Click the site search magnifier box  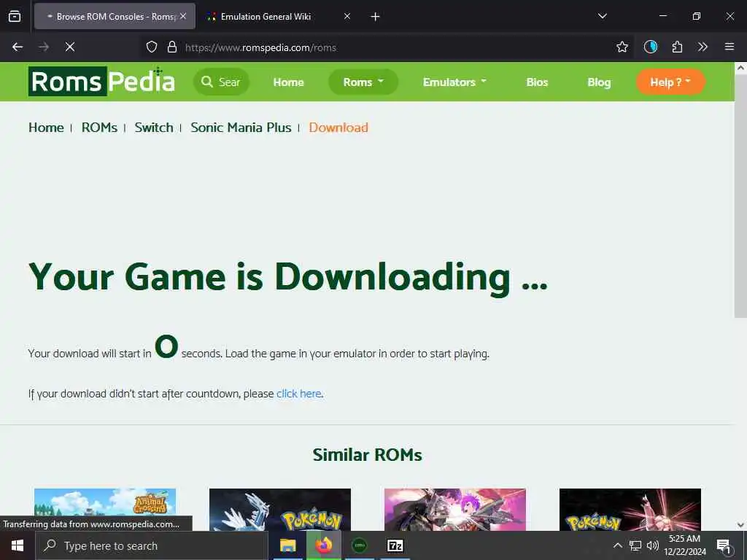pos(221,82)
